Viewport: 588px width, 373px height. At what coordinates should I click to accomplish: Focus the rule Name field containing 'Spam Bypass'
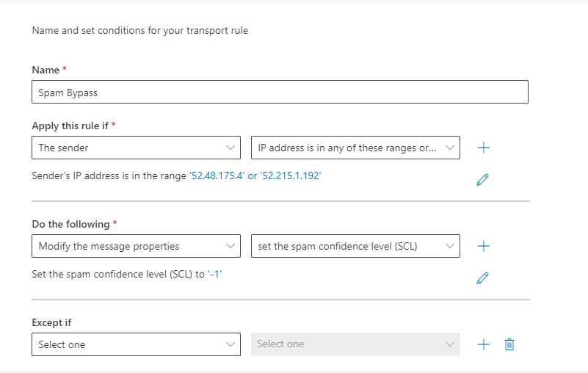[280, 92]
